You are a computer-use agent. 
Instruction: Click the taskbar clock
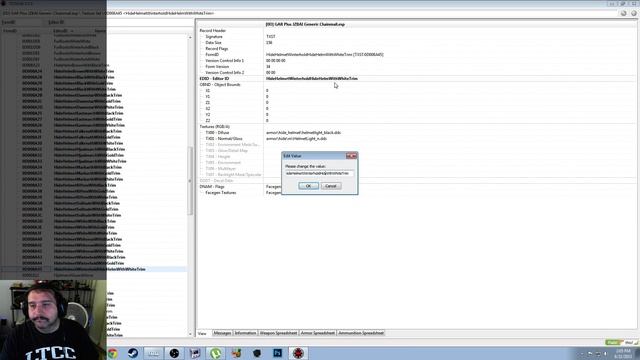[623, 353]
